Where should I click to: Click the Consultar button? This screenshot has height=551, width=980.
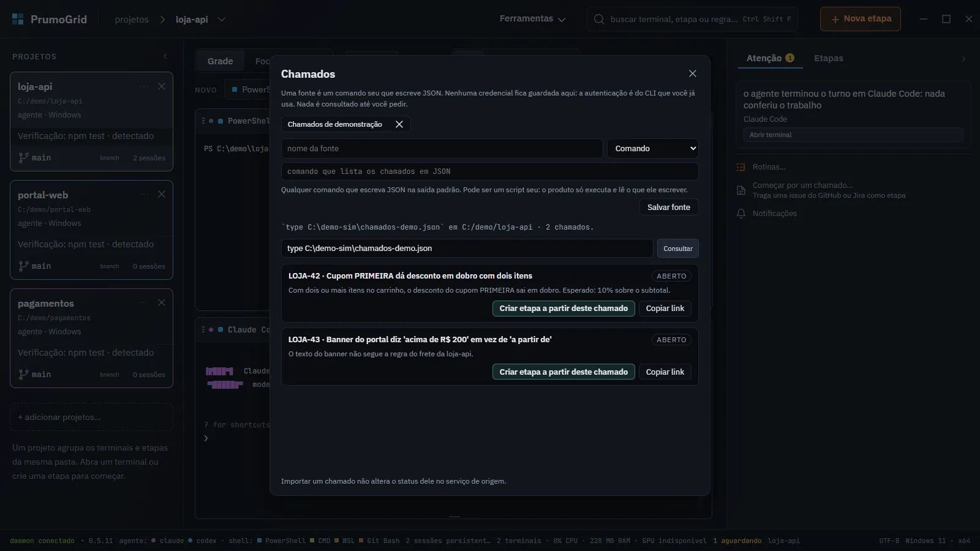pos(678,249)
